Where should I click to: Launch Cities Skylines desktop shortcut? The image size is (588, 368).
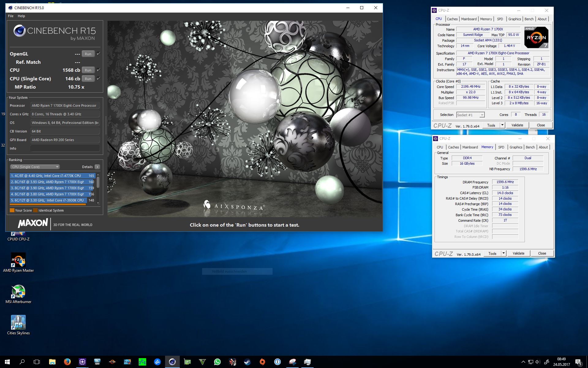(x=18, y=323)
